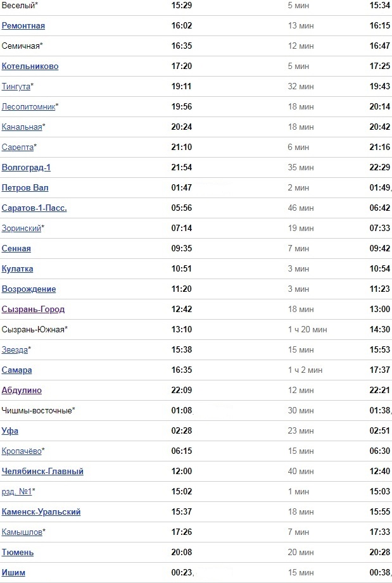This screenshot has height=583, width=392.
Task: Open the Каменск-Уральский station link
Action: click(x=41, y=512)
